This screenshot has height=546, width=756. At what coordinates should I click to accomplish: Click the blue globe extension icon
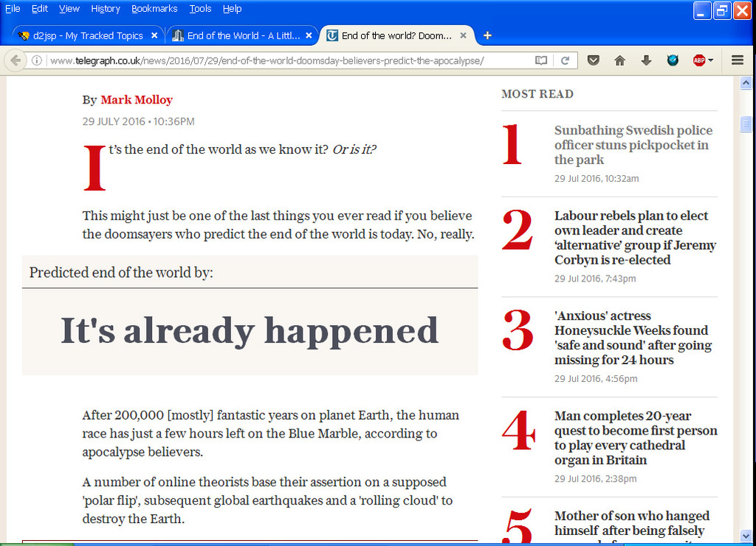pyautogui.click(x=673, y=61)
